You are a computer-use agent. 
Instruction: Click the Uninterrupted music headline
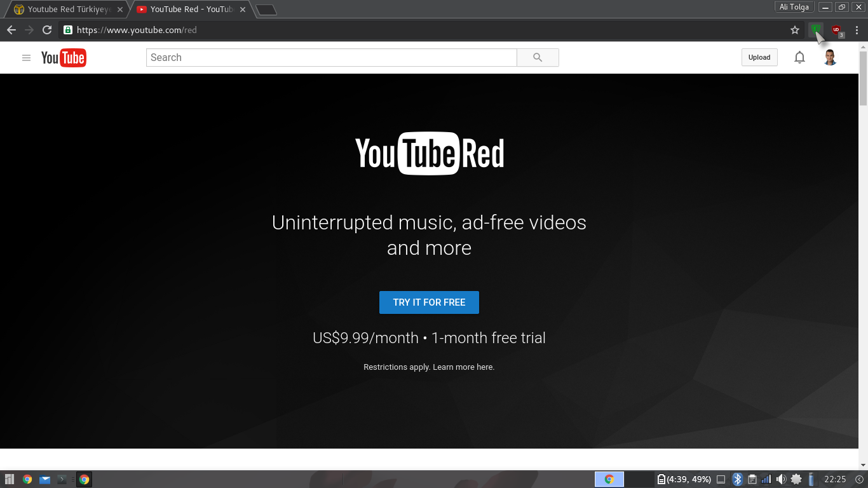pos(429,235)
